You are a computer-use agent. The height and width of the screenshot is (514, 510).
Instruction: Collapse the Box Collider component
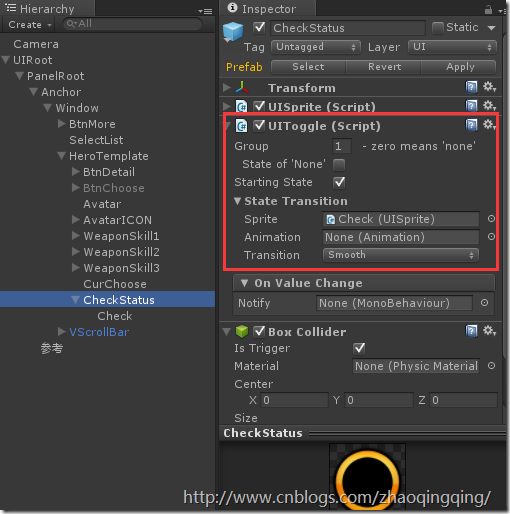[227, 331]
